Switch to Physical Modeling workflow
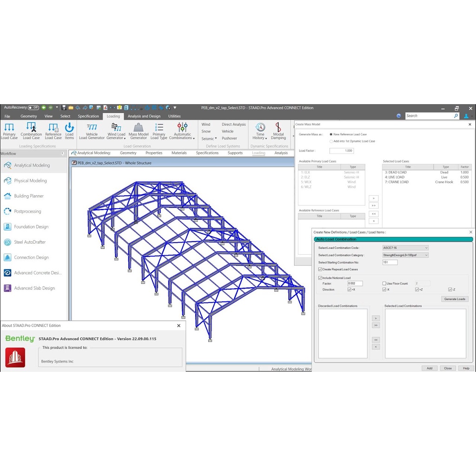This screenshot has width=476, height=476. point(30,181)
